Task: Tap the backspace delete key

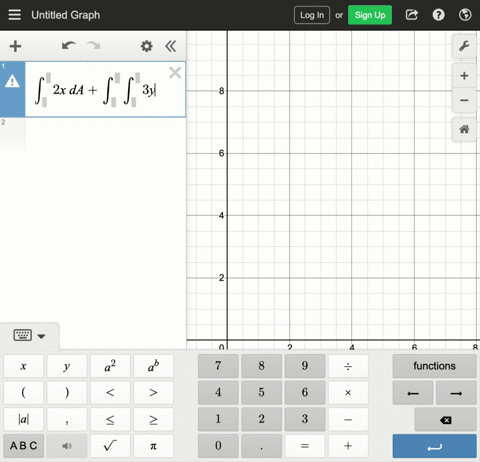Action: click(445, 420)
